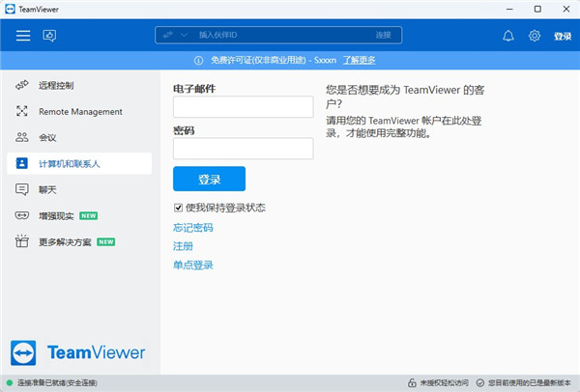Viewport: 580px width, 392px height.
Task: Click the 会议 people icon in sidebar
Action: tap(22, 138)
